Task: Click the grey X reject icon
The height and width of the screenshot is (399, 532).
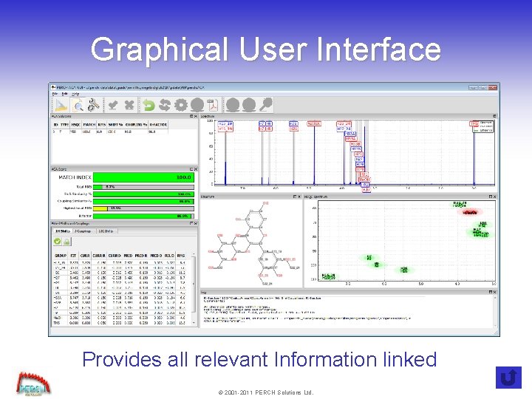Action: click(x=129, y=105)
